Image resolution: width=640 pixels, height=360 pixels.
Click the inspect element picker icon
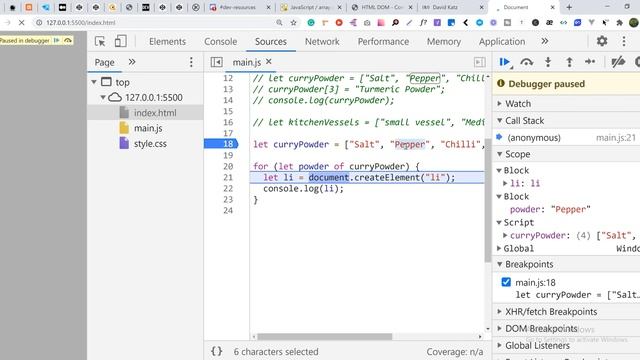pyautogui.click(x=100, y=41)
